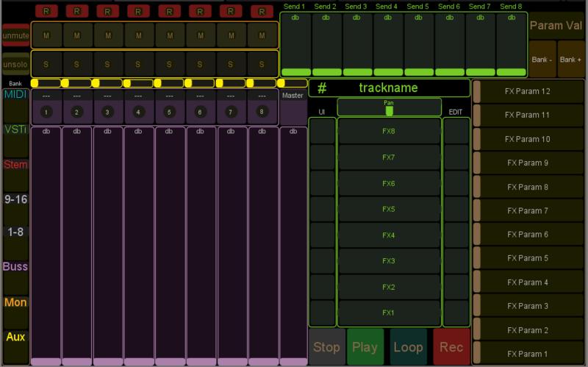Image resolution: width=588 pixels, height=367 pixels.
Task: Open the Mon tab
Action: [15, 313]
